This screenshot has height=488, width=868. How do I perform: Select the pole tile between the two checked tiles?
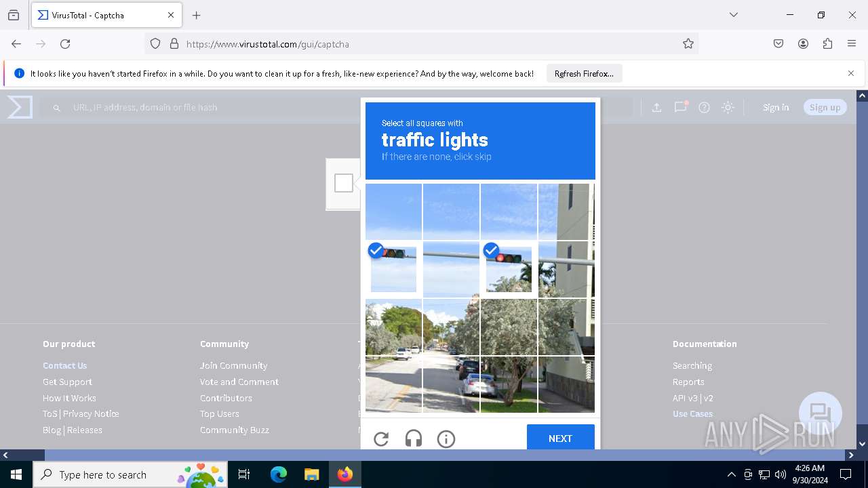[451, 269]
